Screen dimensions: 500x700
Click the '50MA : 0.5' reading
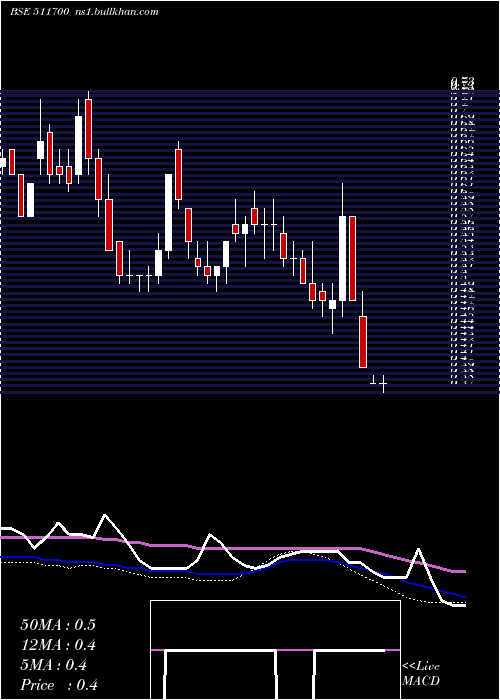point(58,625)
